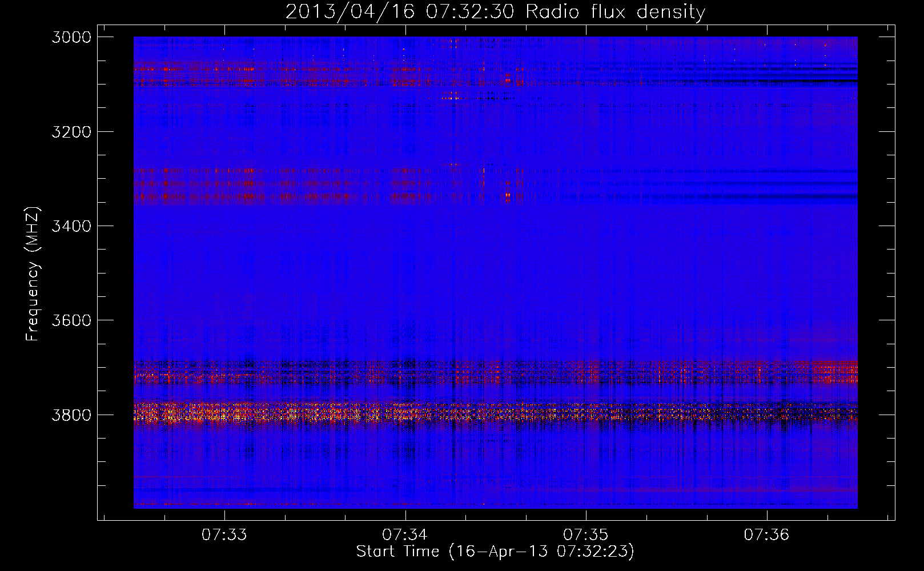The height and width of the screenshot is (571, 924).
Task: Click the '07:36' time axis label
Action: coord(766,534)
